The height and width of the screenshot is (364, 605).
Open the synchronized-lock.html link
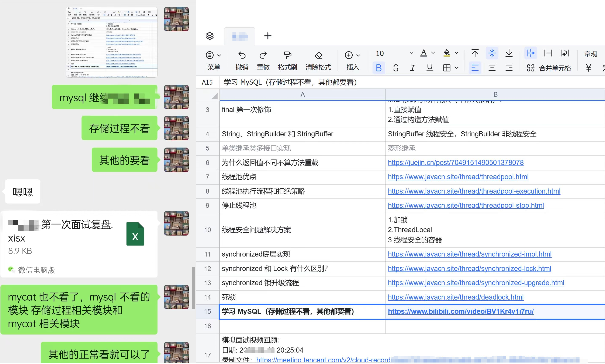click(470, 269)
